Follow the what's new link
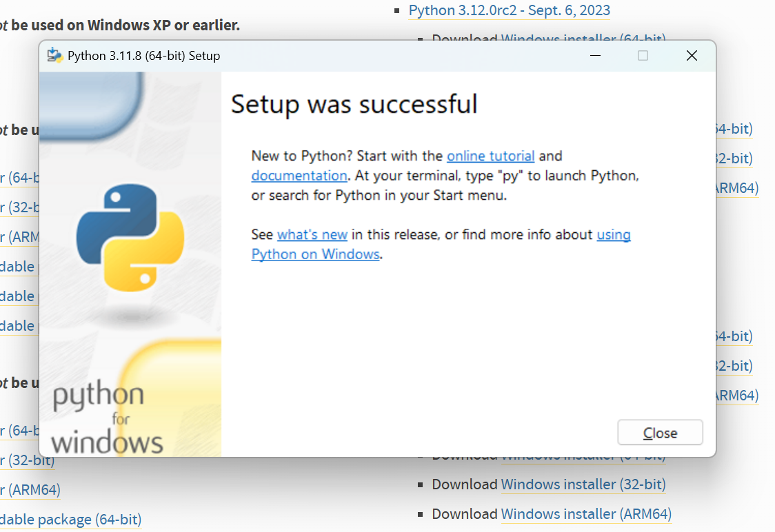Viewport: 775px width, 532px height. (312, 234)
